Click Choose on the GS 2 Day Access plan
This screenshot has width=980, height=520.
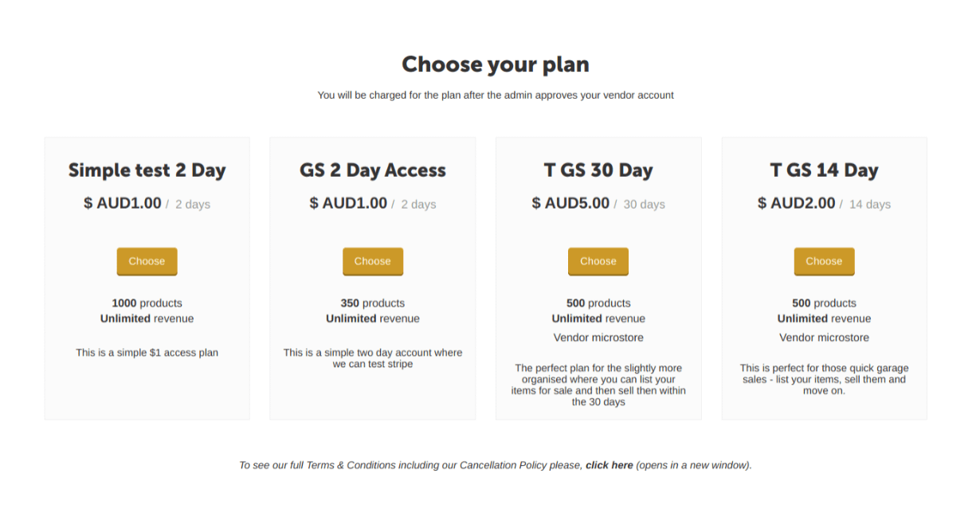click(372, 261)
